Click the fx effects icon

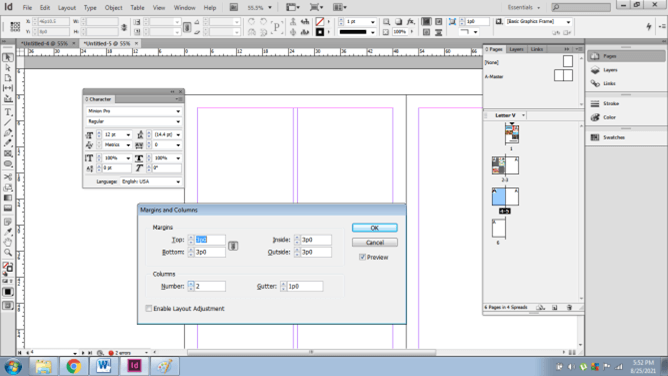pyautogui.click(x=411, y=21)
